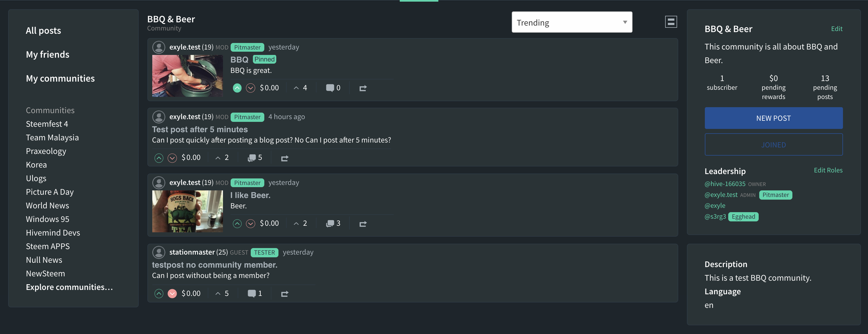868x334 pixels.
Task: Open the Edit Roles link
Action: tap(828, 170)
